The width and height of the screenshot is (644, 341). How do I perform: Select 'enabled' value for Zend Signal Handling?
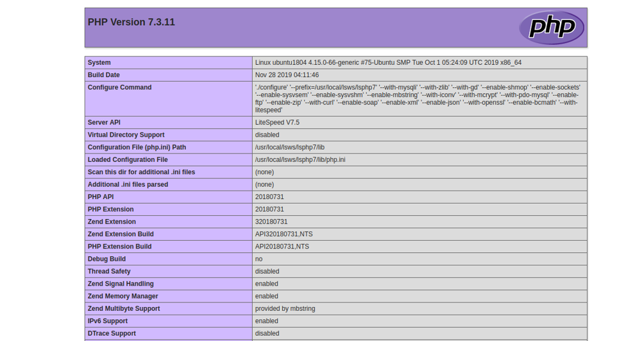[267, 283]
